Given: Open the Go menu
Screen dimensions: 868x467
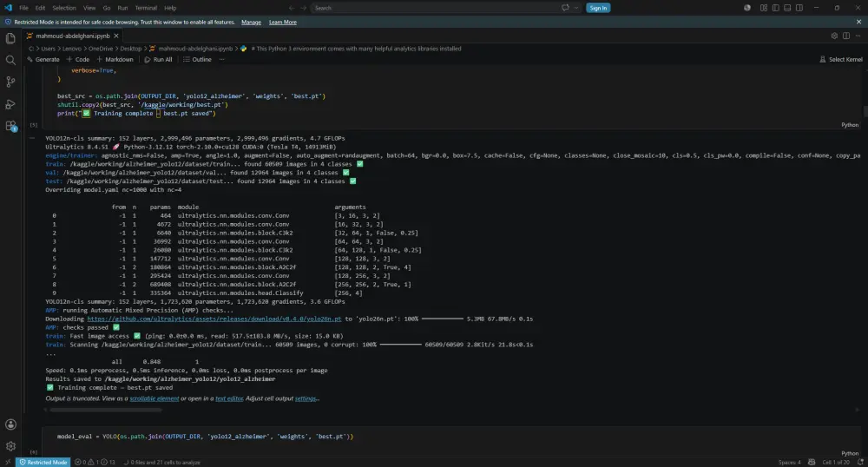Looking at the screenshot, I should click(106, 8).
